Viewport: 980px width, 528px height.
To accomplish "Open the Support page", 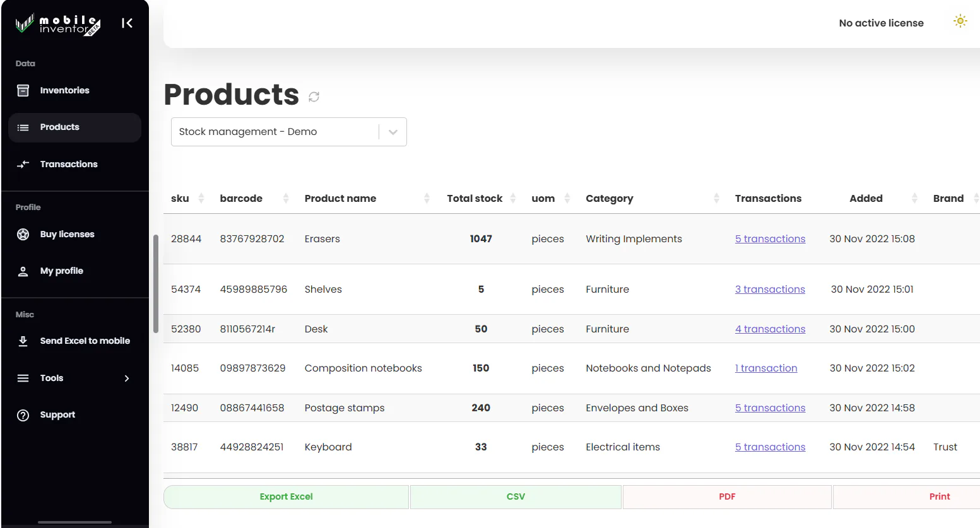I will (x=74, y=415).
